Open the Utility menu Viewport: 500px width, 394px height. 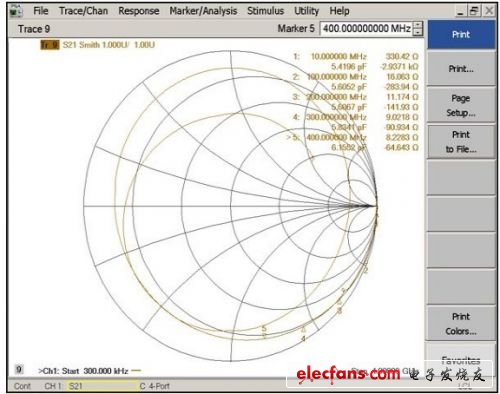coord(306,11)
